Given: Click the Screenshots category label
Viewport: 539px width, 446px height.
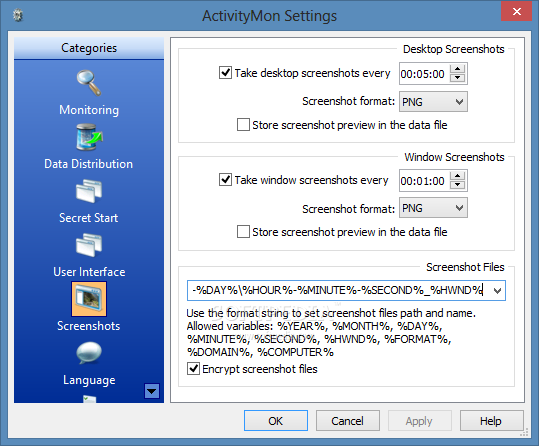Looking at the screenshot, I should click(x=89, y=326).
